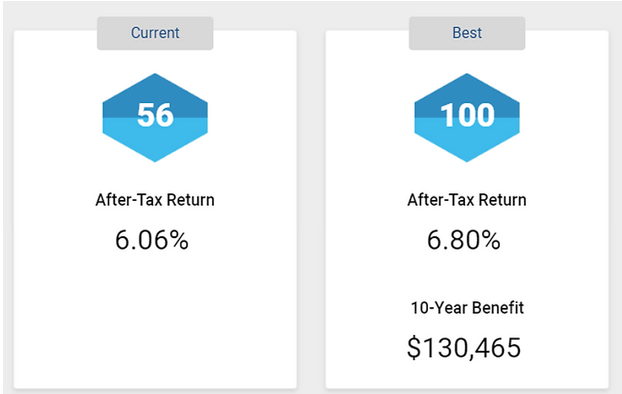Click light blue bottom of Current hexagon

[155, 143]
